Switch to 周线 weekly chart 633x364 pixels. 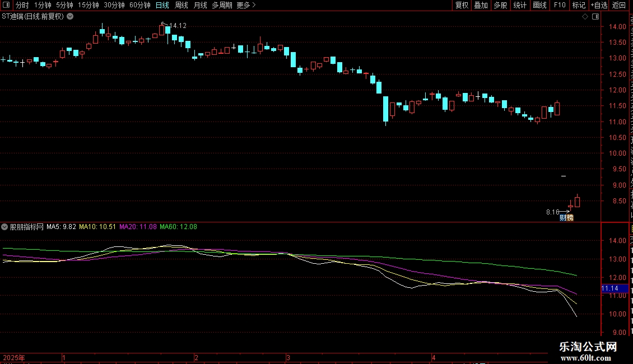pyautogui.click(x=181, y=5)
